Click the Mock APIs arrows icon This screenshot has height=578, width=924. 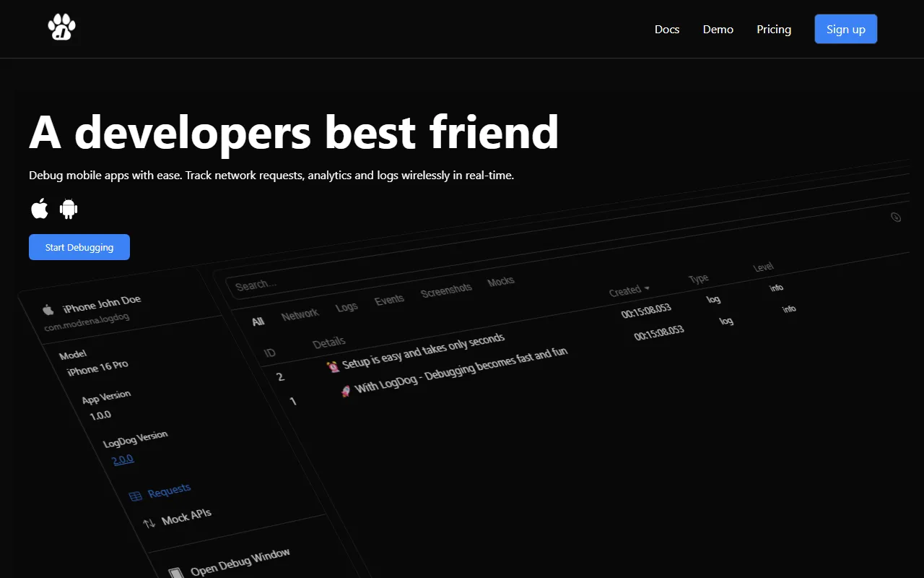point(149,523)
